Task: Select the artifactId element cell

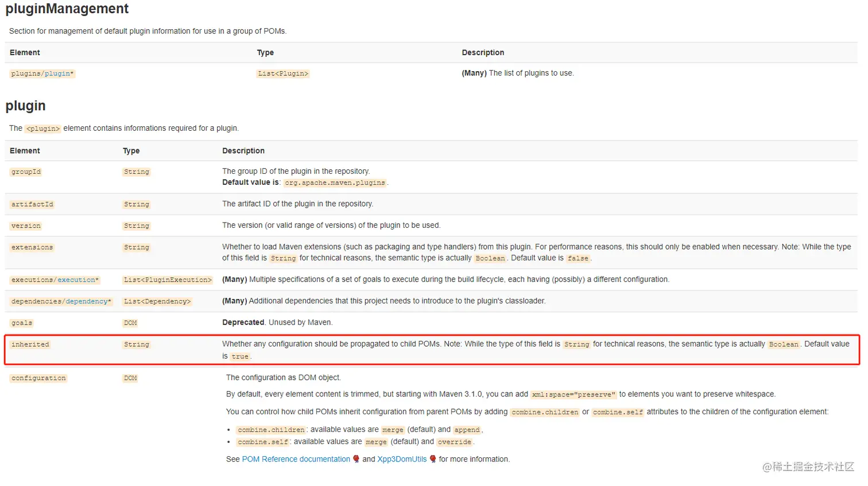Action: point(32,204)
